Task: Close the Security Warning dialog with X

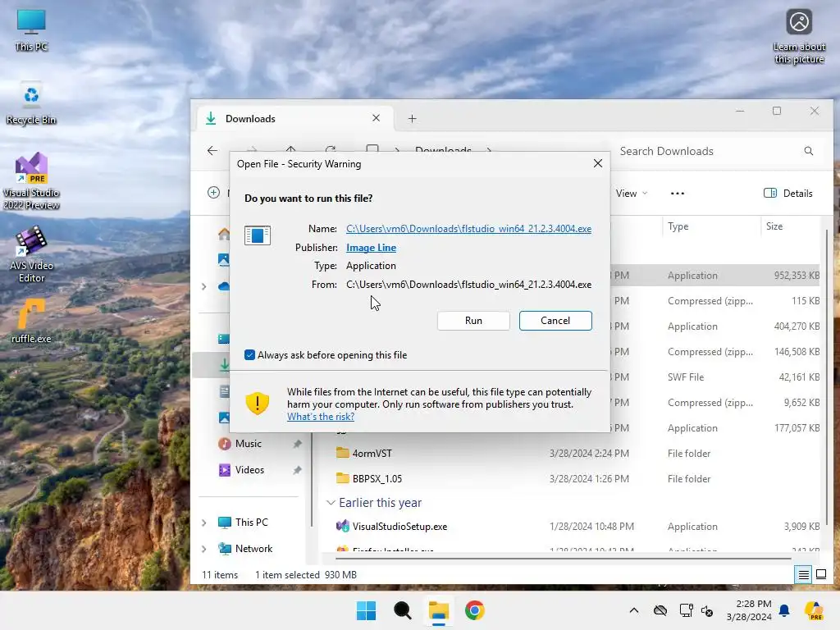Action: [x=598, y=163]
